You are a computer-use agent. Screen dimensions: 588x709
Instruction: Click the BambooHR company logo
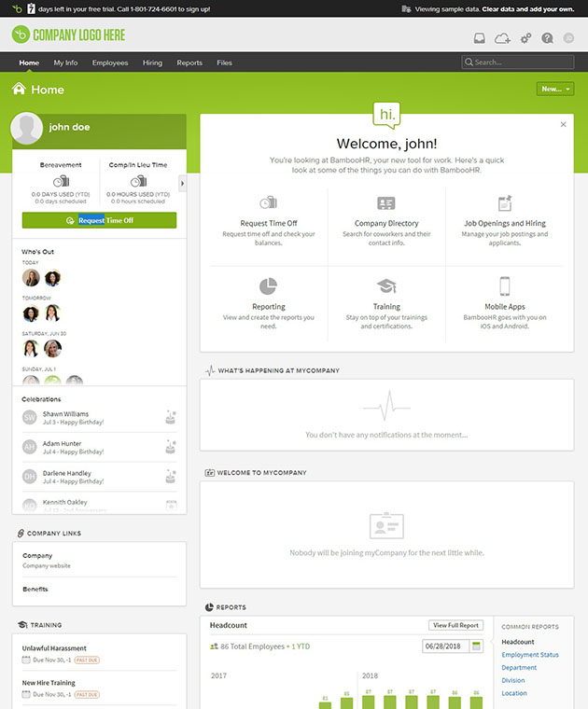click(x=68, y=35)
